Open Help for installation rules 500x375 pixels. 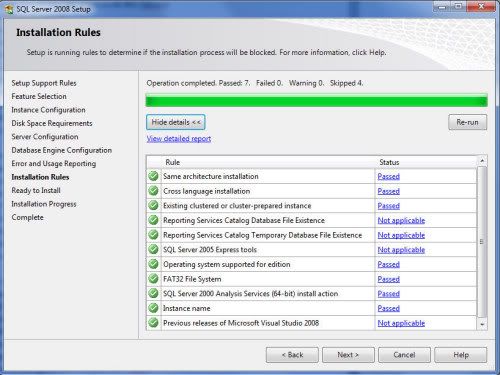(461, 355)
